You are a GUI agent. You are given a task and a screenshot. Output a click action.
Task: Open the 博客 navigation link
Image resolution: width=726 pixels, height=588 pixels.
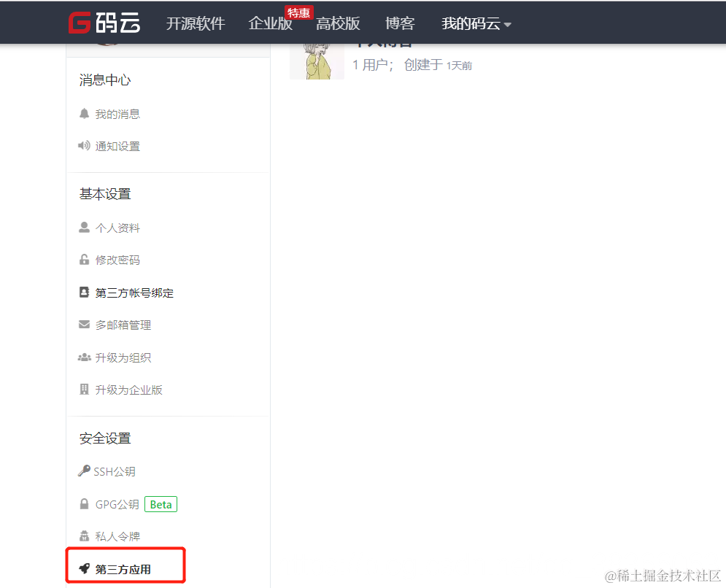(x=400, y=23)
